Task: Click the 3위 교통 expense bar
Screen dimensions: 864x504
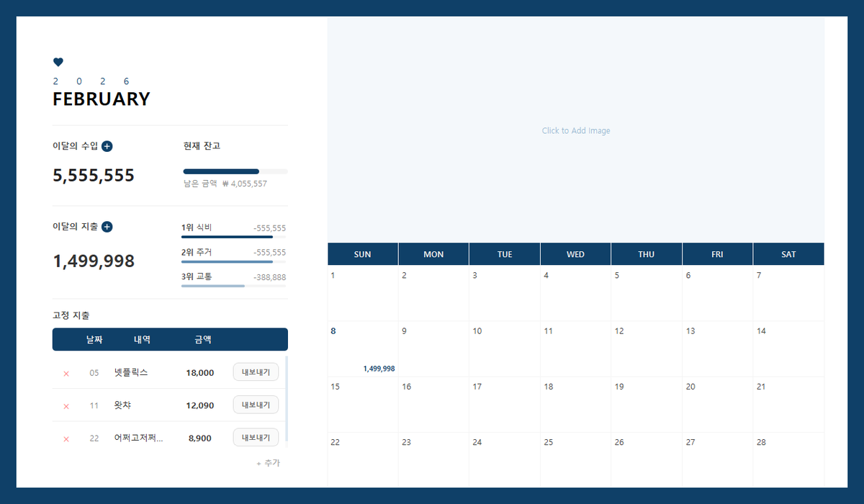Action: [x=233, y=286]
